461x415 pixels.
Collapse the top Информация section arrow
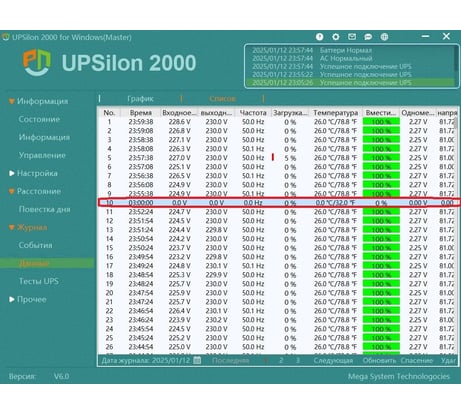(12, 101)
